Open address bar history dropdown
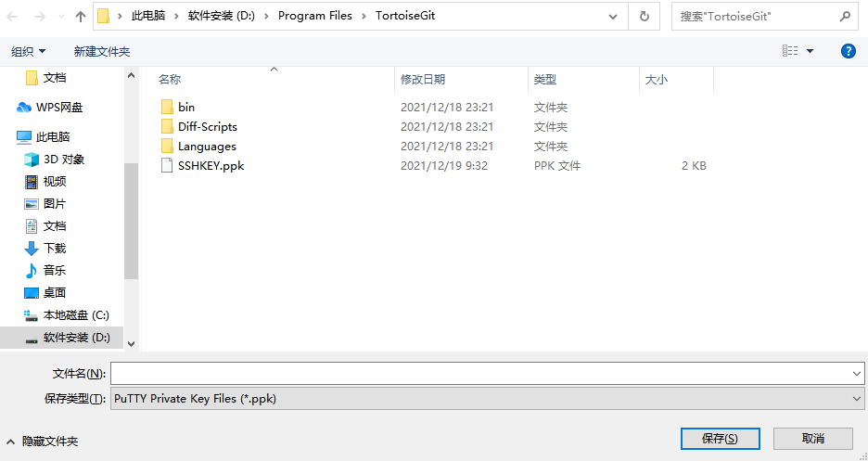The height and width of the screenshot is (461, 868). coord(613,17)
